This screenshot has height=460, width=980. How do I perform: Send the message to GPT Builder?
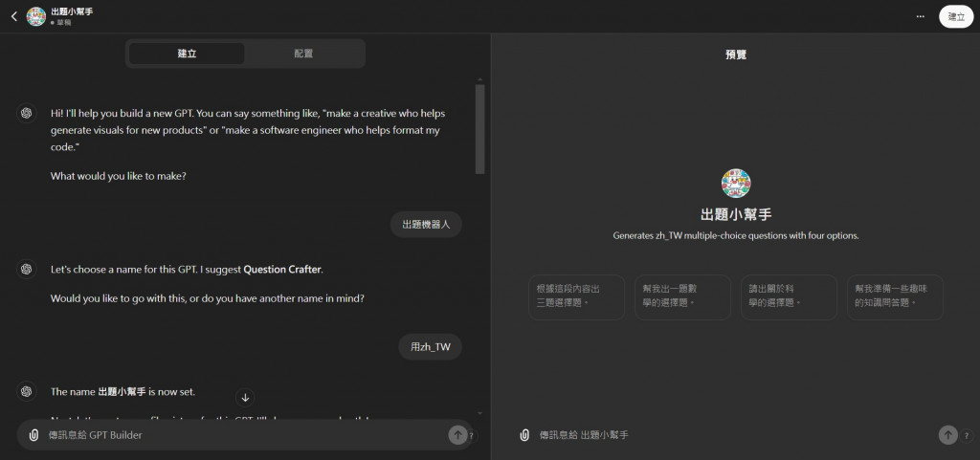click(457, 435)
